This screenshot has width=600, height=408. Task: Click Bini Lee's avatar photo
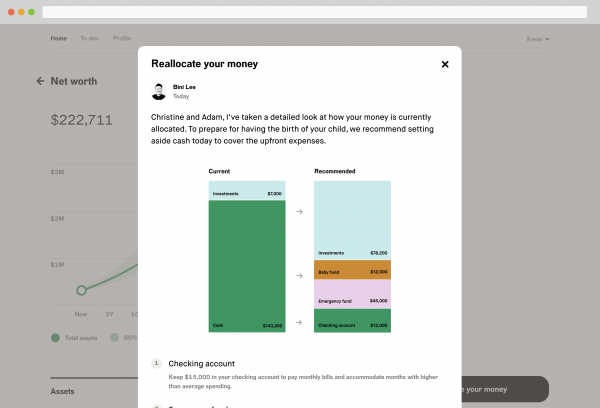click(159, 92)
